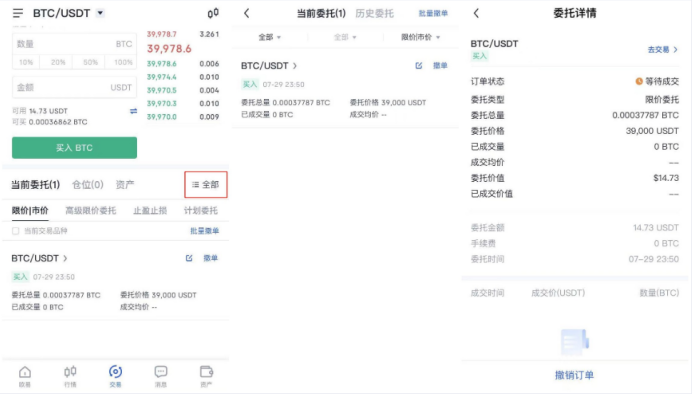Image resolution: width=692 pixels, height=395 pixels.
Task: Tap the green 买入 BTC button
Action: tap(74, 147)
